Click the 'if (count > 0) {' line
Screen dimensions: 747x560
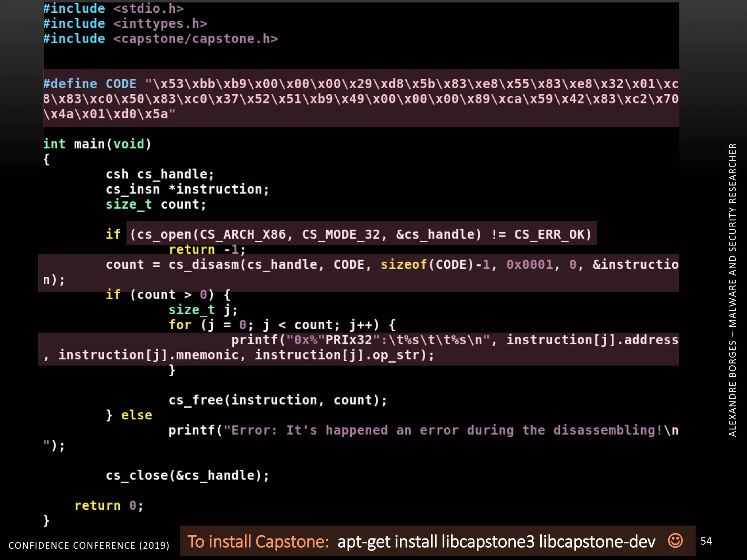(168, 295)
